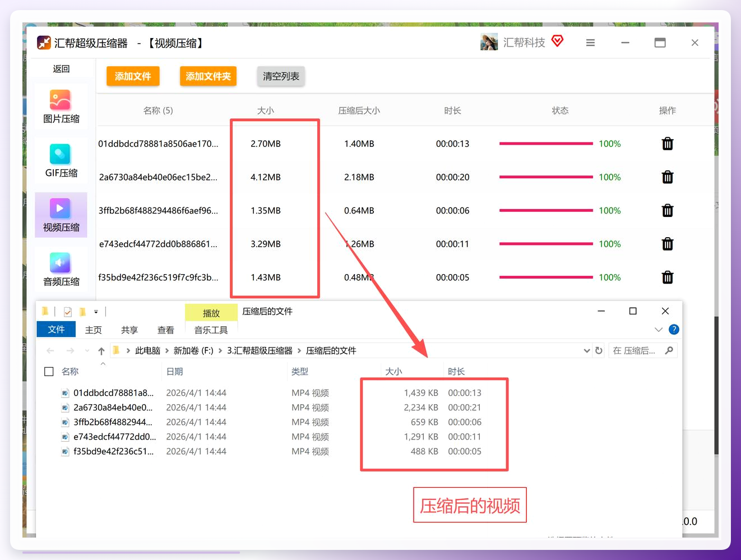Delete the 01ddbdcd78881a8506ae170 row with trash icon
Viewport: 741px width, 560px height.
tap(667, 144)
